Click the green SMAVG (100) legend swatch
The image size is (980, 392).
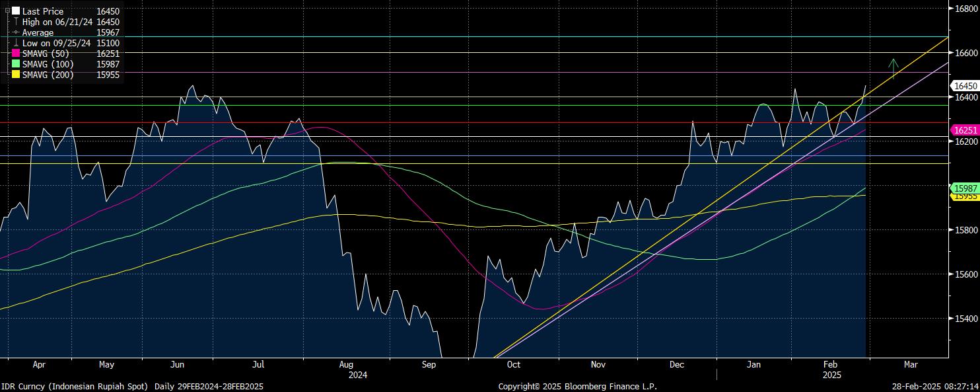coord(16,64)
